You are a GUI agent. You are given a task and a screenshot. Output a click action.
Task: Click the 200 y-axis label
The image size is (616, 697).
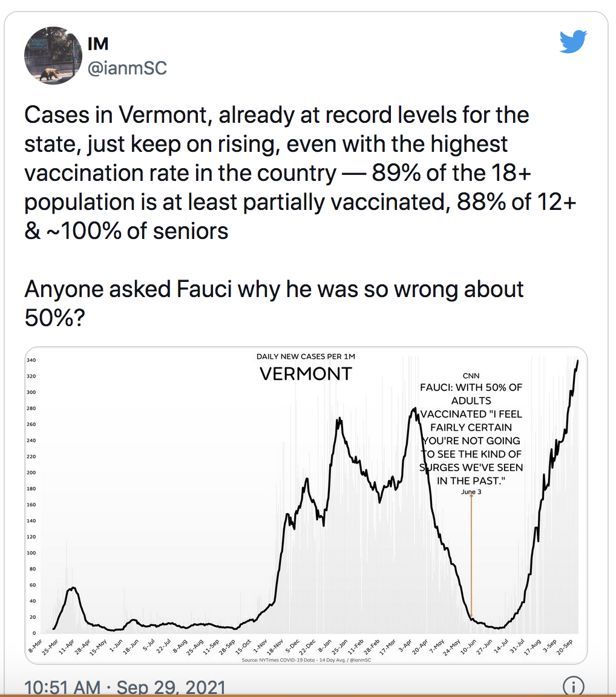click(x=31, y=473)
